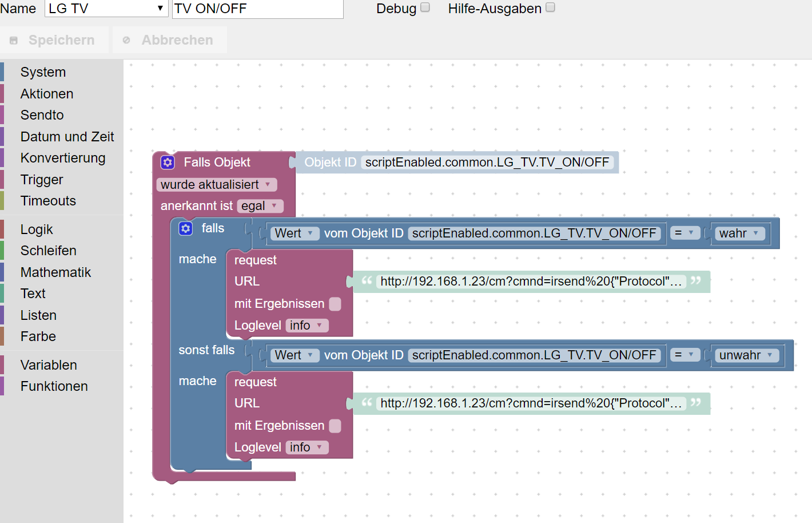Open the Schleifen block category

pos(62,251)
